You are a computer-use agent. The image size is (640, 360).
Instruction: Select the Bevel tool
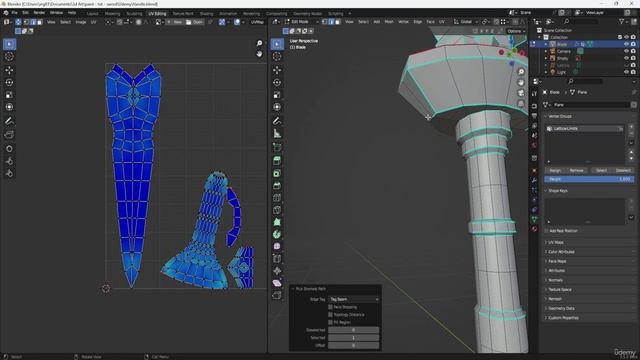pyautogui.click(x=277, y=185)
